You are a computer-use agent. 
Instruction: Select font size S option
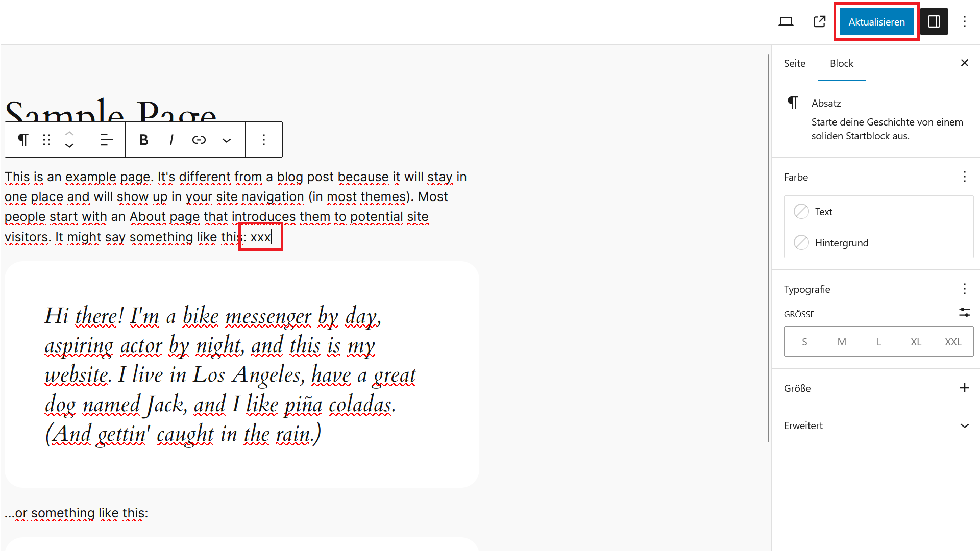pos(805,341)
